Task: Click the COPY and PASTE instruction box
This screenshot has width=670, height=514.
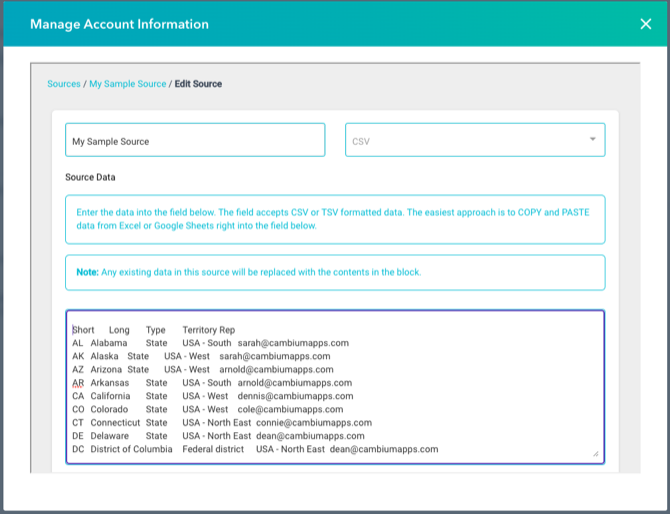Action: [x=335, y=220]
